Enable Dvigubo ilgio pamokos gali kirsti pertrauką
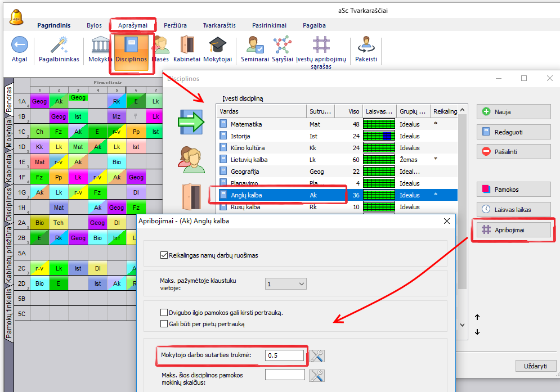Screen dimensions: 560x392 coord(164,313)
